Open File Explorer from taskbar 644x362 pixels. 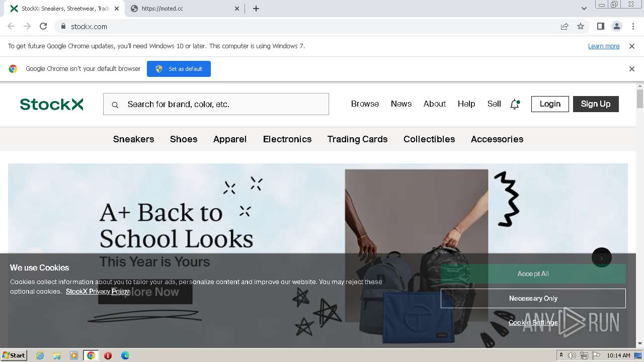click(x=57, y=355)
